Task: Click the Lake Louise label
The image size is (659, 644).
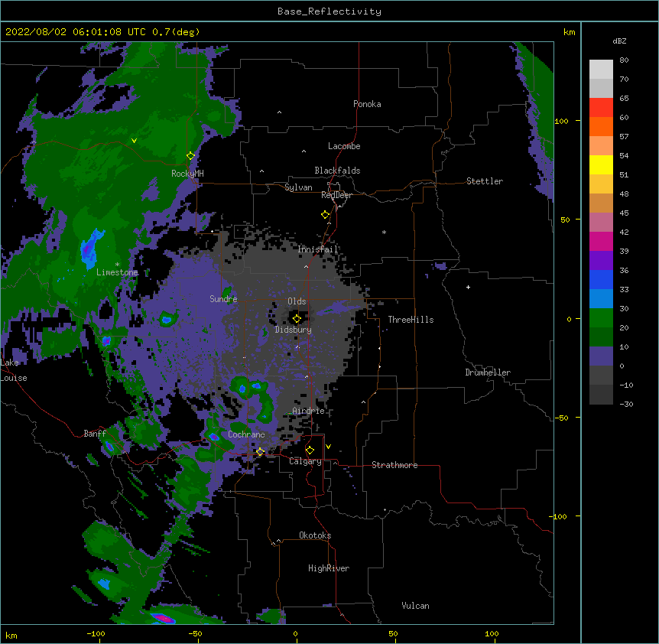Action: (x=12, y=370)
